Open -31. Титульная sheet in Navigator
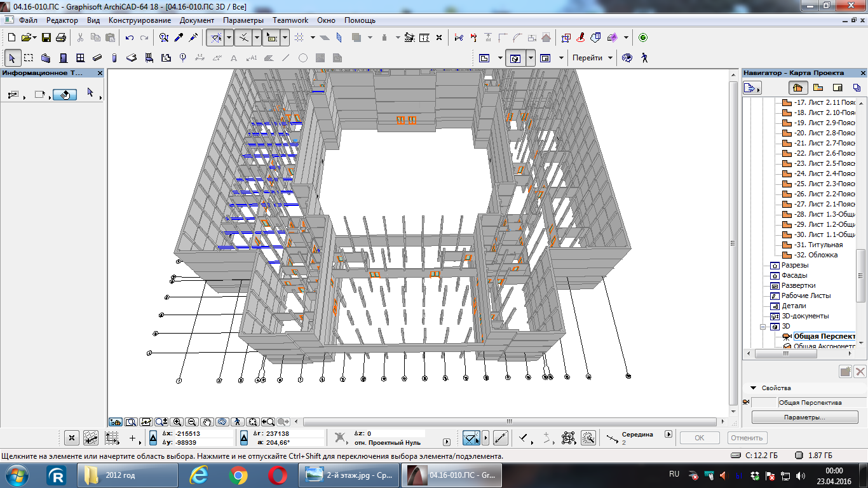Viewport: 868px width, 488px height. 818,245
